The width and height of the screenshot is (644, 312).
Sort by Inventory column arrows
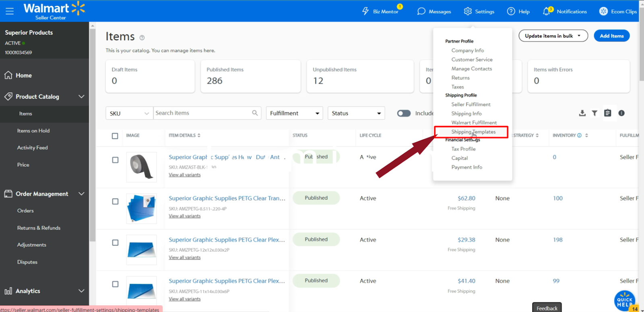click(586, 135)
